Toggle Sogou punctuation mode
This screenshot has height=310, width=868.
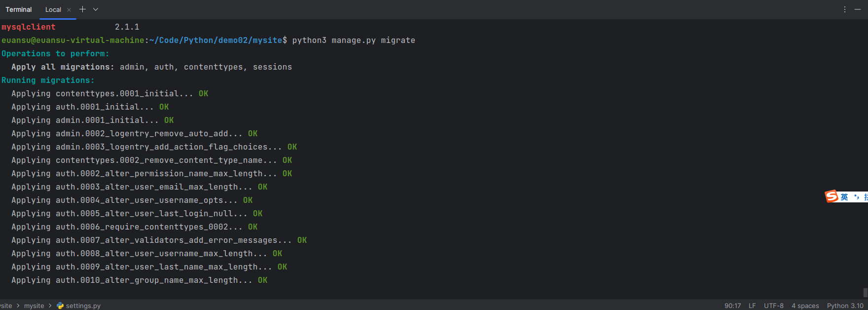856,197
